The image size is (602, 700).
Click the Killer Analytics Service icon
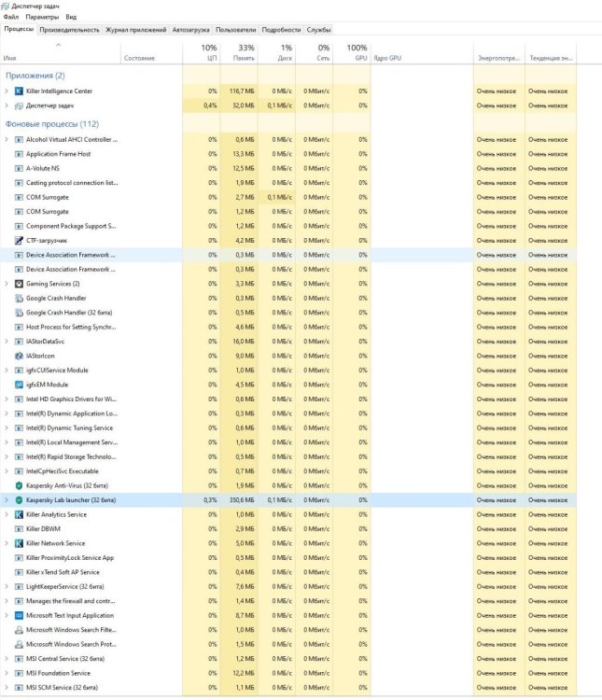point(19,514)
